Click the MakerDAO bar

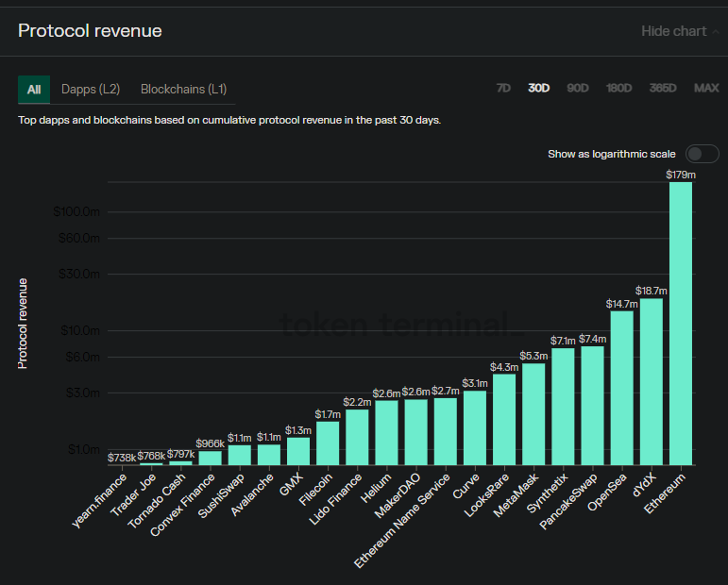[416, 432]
